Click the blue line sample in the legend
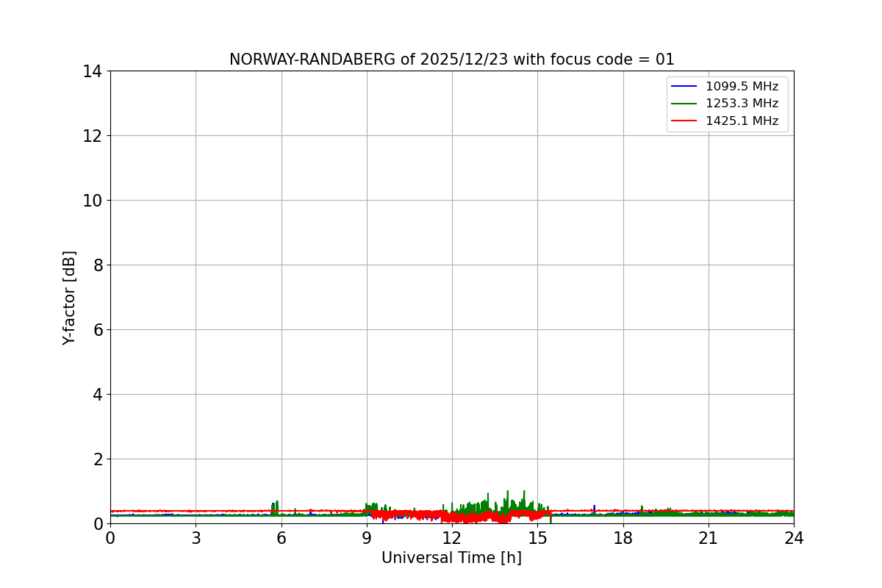This screenshot has height=588, width=882. [684, 87]
